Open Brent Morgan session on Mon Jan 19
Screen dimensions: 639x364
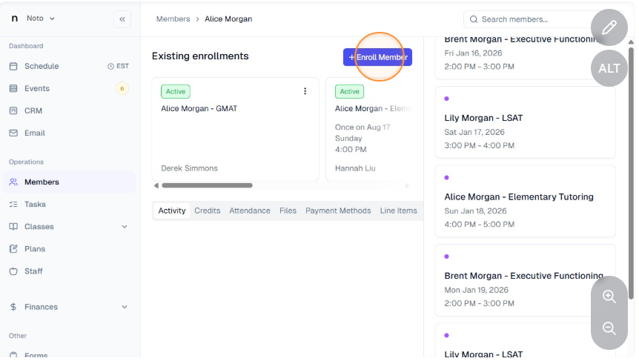click(526, 280)
